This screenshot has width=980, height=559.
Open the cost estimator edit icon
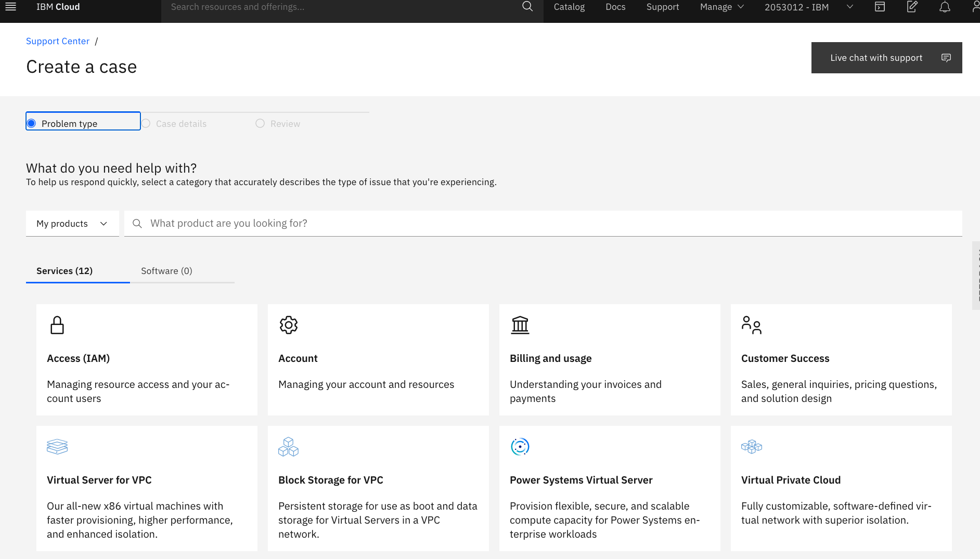(x=912, y=7)
